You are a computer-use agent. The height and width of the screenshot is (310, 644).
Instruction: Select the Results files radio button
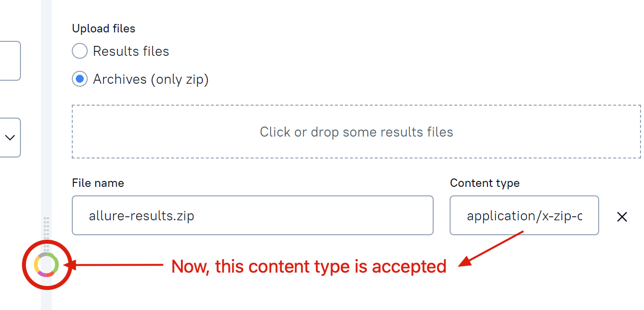pos(79,51)
